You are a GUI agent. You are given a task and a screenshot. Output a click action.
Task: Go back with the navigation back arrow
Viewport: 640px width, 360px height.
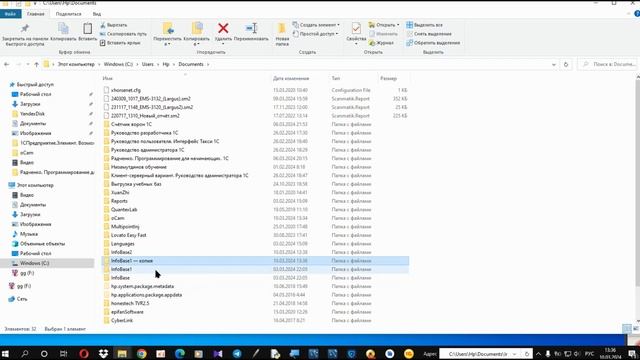(7, 64)
